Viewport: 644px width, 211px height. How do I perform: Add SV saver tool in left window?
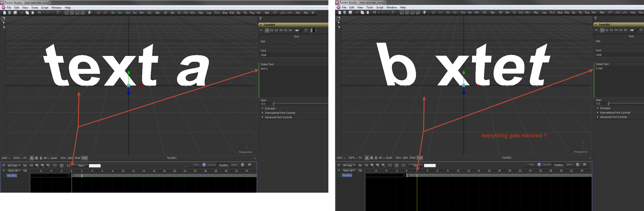pos(105,13)
